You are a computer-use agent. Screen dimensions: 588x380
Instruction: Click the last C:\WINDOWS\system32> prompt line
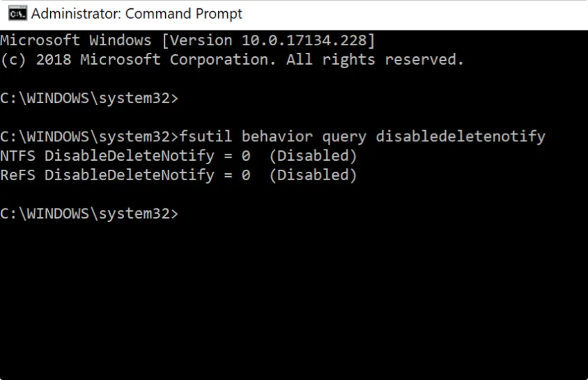click(89, 214)
